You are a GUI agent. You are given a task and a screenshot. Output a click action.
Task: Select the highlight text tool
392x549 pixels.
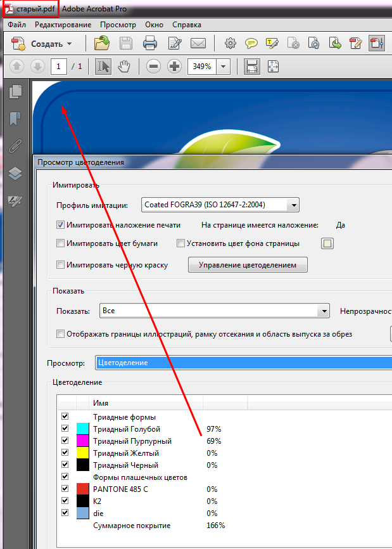click(x=272, y=44)
